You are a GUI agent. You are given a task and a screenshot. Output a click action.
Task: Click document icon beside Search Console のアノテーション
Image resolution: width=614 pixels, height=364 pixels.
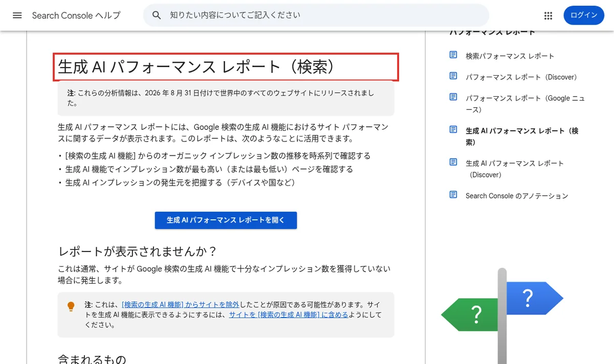coord(453,194)
